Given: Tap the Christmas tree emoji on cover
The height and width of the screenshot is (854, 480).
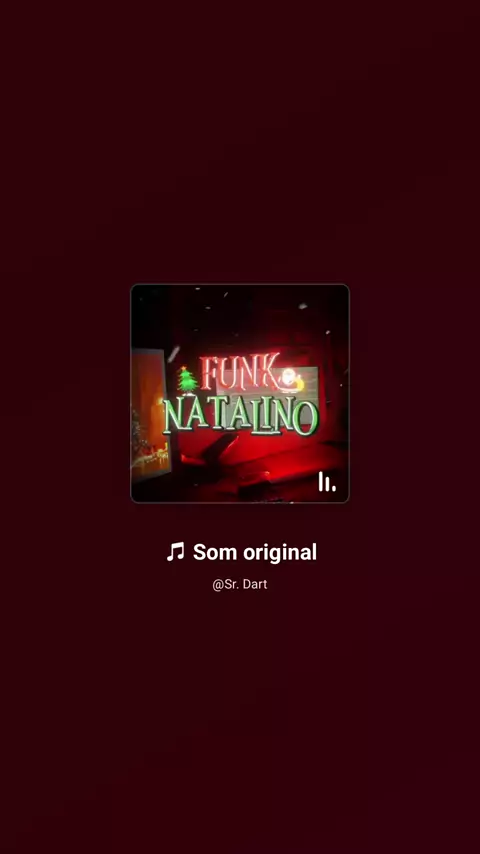Looking at the screenshot, I should click(x=187, y=379).
